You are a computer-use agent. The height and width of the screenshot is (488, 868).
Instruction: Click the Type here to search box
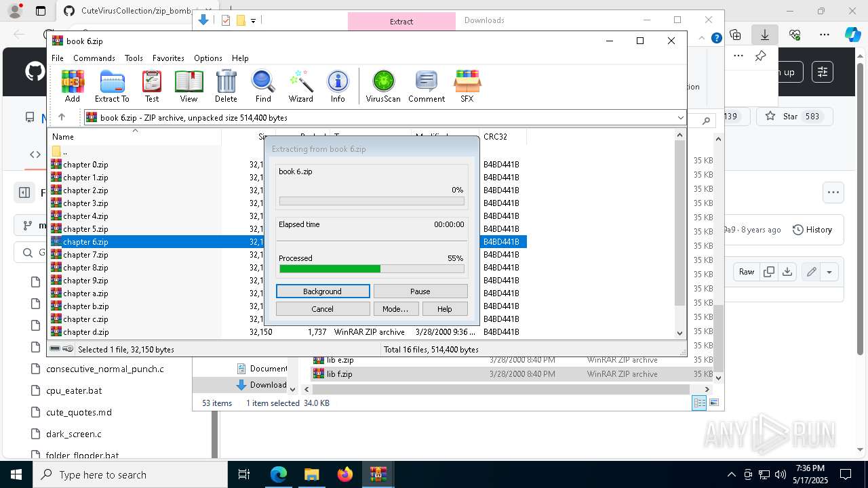coord(130,474)
